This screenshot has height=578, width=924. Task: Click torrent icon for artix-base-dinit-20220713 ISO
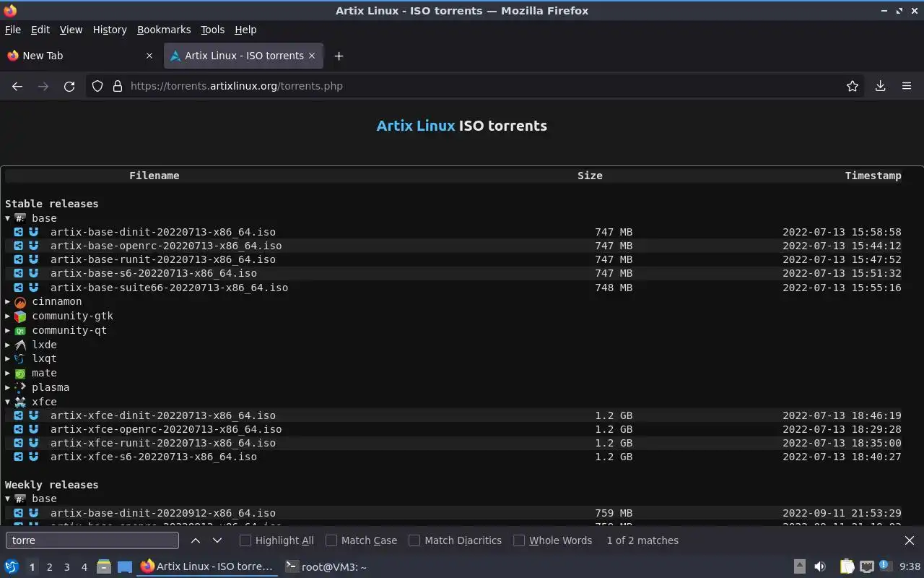[x=19, y=232]
